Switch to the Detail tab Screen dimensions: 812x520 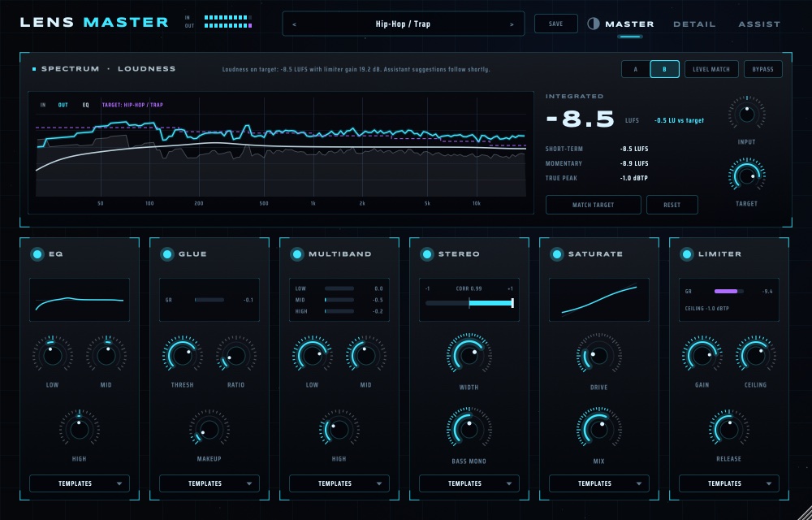(x=694, y=24)
